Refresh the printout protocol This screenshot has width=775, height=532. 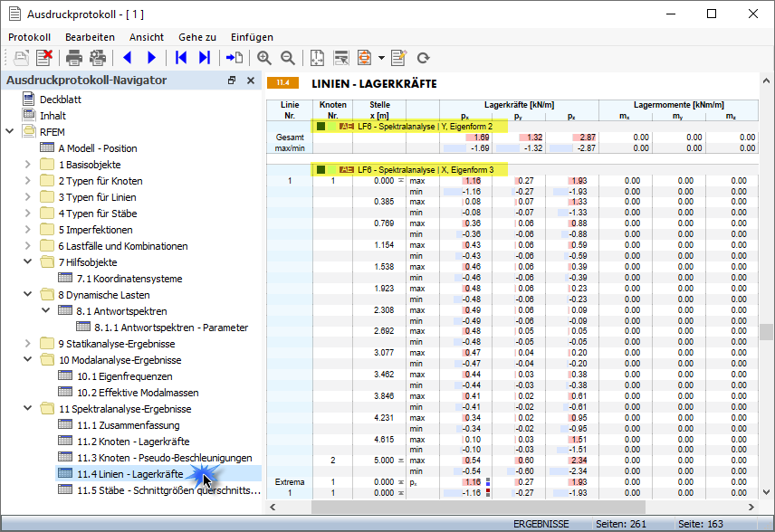tap(423, 58)
